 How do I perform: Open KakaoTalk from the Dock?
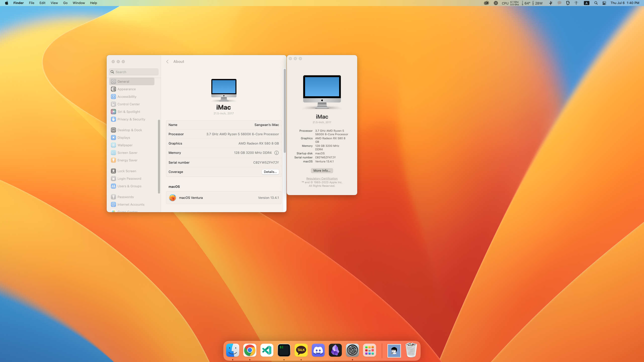(301, 350)
